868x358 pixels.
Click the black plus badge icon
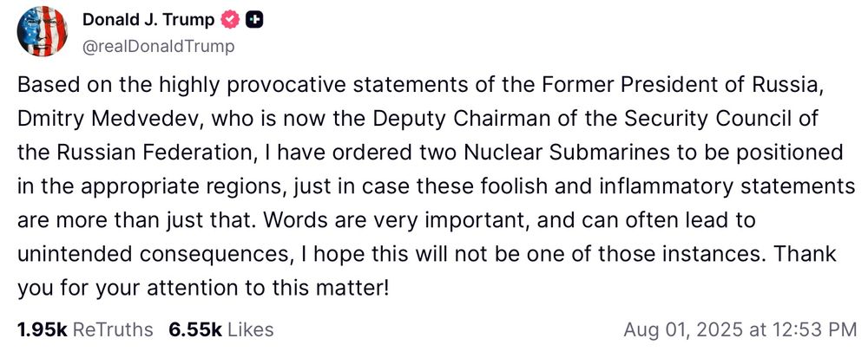pyautogui.click(x=254, y=21)
